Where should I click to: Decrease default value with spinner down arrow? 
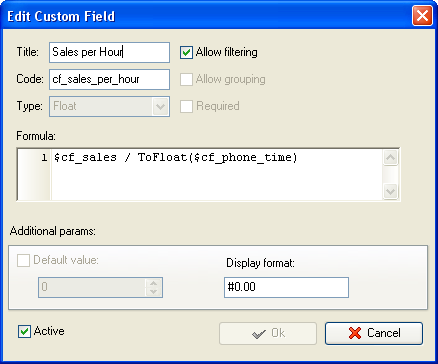(x=153, y=292)
